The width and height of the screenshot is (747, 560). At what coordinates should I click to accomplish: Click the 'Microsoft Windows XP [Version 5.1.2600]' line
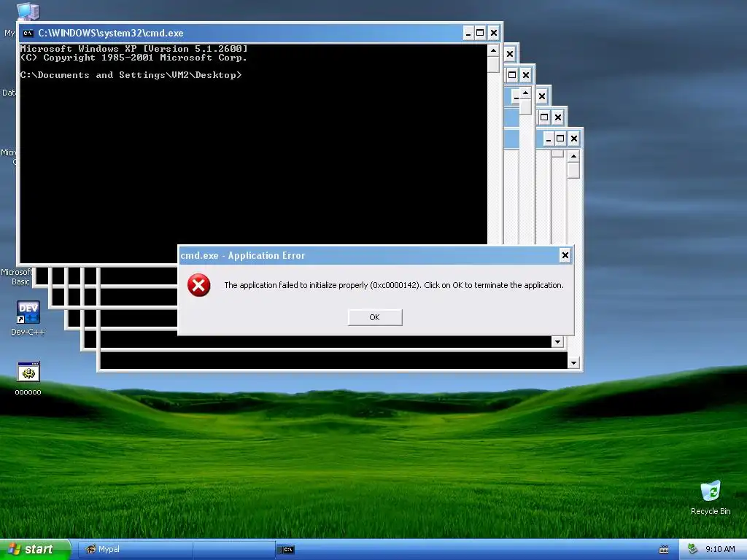(134, 49)
